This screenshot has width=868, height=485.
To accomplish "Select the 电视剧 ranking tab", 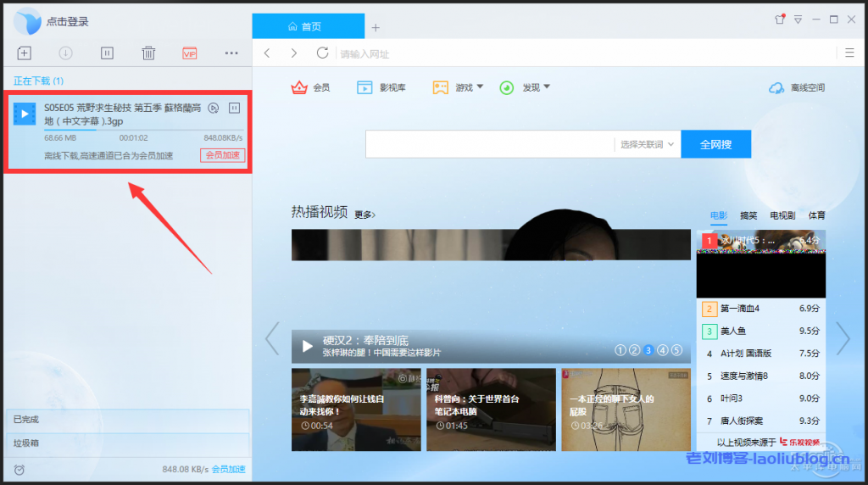I will coord(782,215).
